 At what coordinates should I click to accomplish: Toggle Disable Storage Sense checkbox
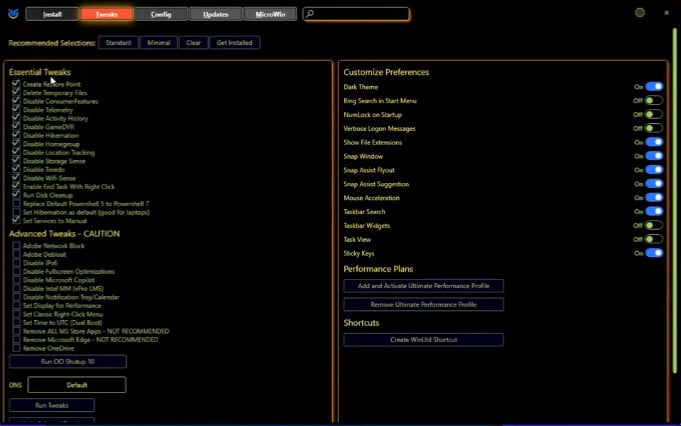click(16, 161)
